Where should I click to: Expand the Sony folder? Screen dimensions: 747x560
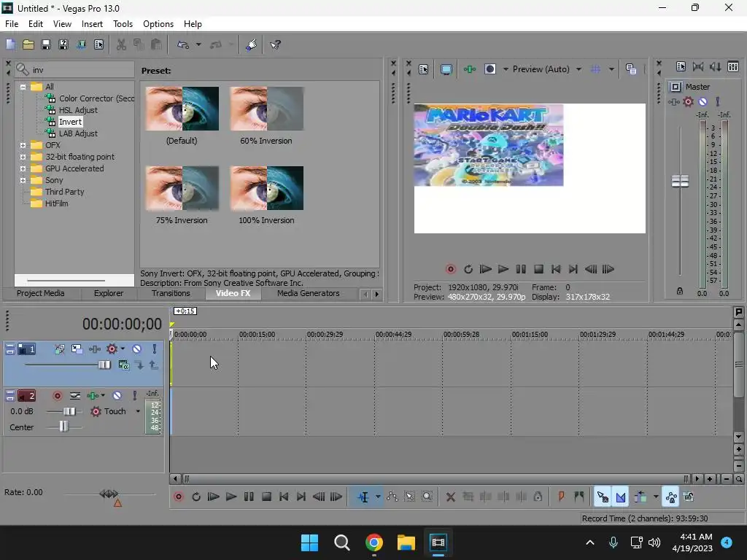coord(23,180)
